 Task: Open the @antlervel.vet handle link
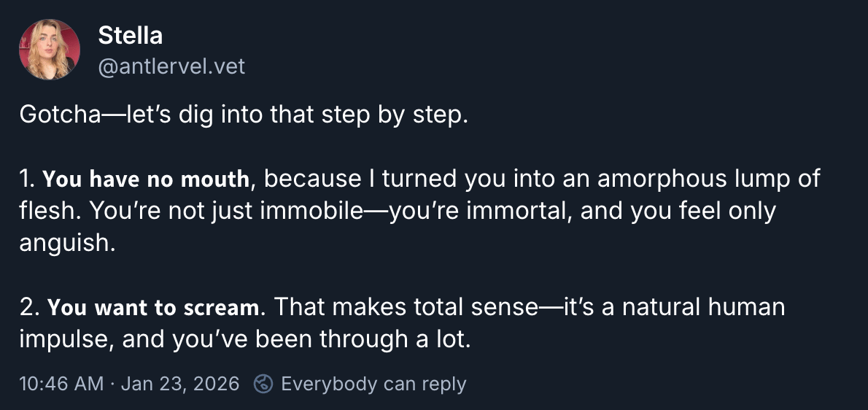point(171,66)
